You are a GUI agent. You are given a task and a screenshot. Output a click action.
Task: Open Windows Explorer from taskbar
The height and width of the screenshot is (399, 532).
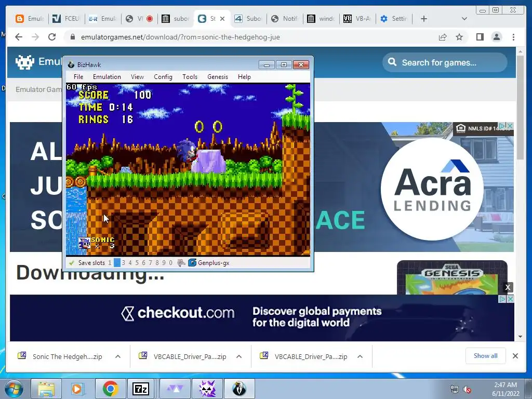point(46,389)
